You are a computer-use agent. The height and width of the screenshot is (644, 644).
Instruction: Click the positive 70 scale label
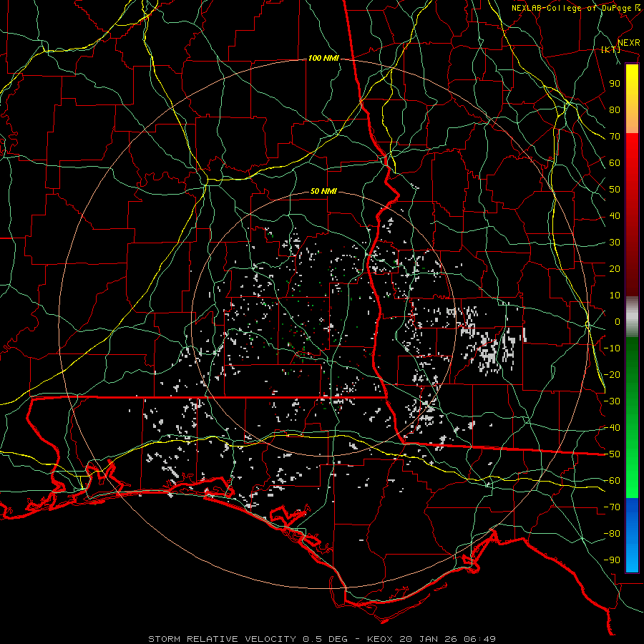pos(615,137)
